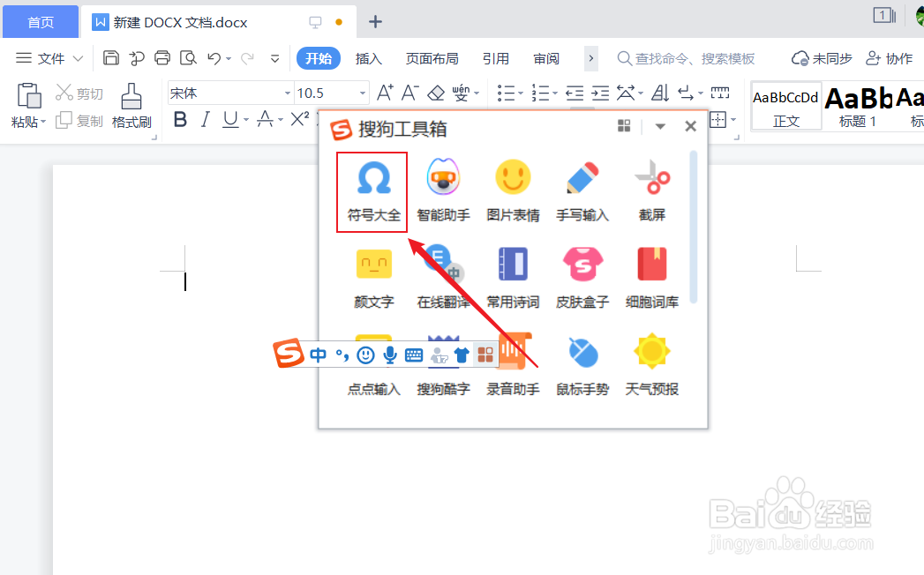This screenshot has width=924, height=575.
Task: Switch to the 开始 tab
Action: [319, 58]
